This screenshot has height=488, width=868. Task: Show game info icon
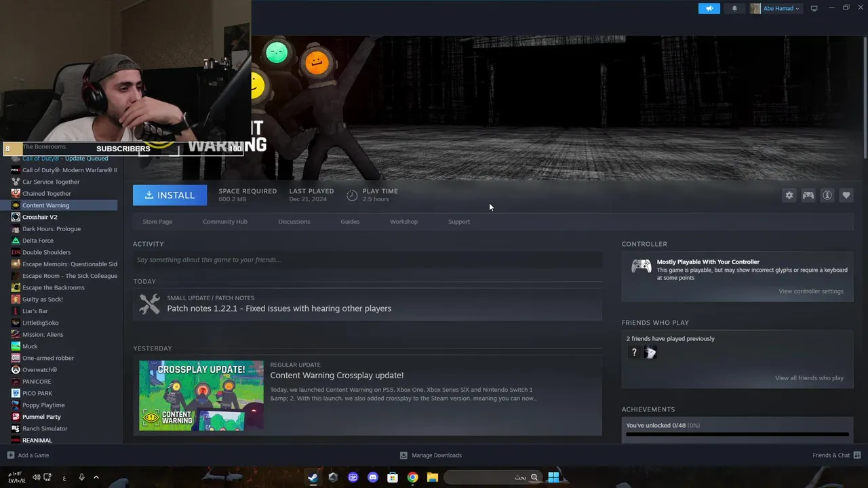pyautogui.click(x=827, y=195)
